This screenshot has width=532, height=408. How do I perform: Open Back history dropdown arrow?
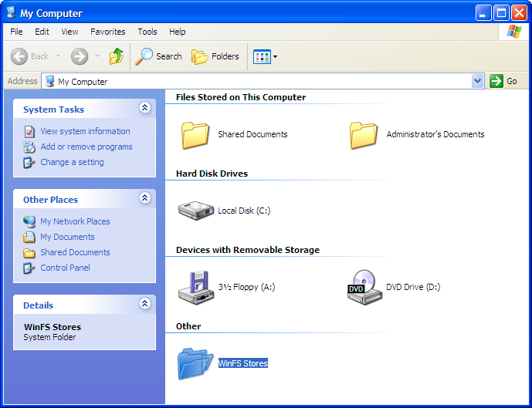[59, 56]
